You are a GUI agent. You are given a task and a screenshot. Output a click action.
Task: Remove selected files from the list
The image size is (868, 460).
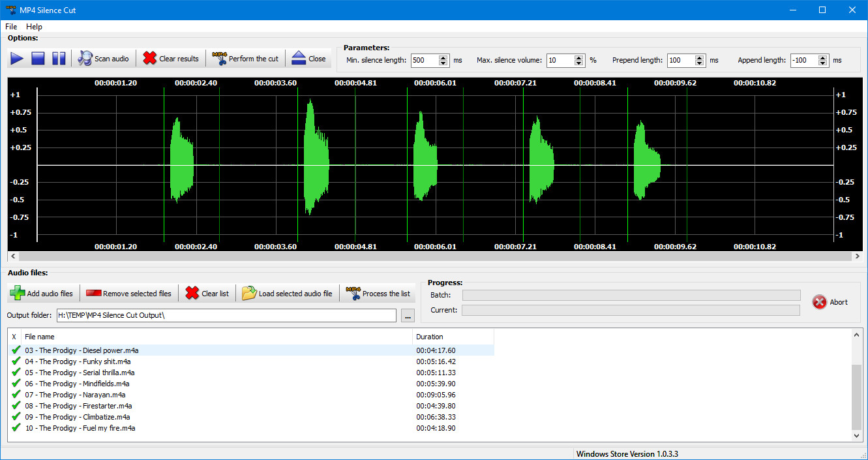pos(129,294)
